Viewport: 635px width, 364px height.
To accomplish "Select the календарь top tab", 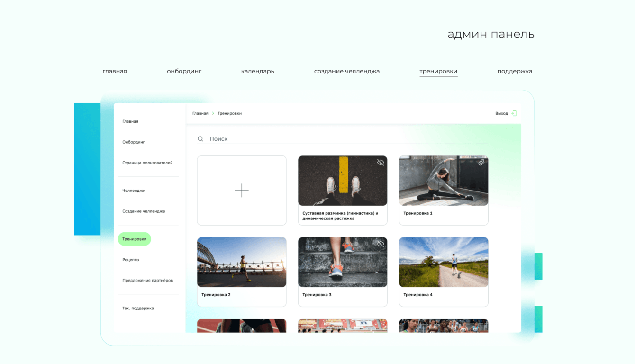I will pyautogui.click(x=258, y=71).
